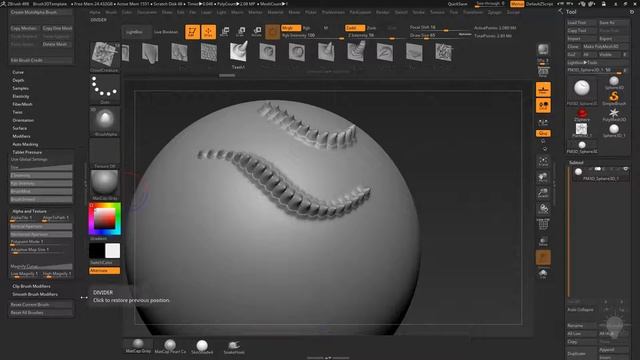Expand the Auto Masking section
Screen dimensions: 640x360
[25, 144]
